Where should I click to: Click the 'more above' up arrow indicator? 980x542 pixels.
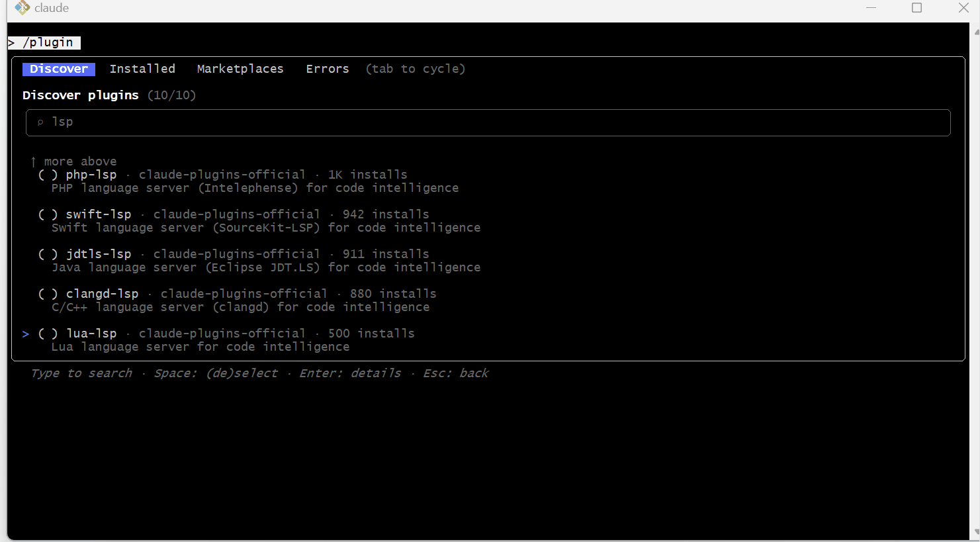pyautogui.click(x=33, y=161)
